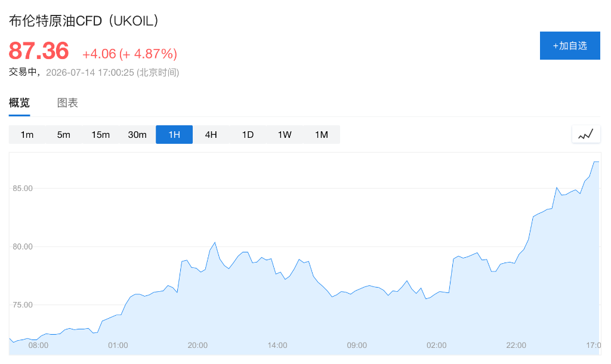Click the 20:00 time axis label
Image resolution: width=611 pixels, height=364 pixels.
[198, 346]
